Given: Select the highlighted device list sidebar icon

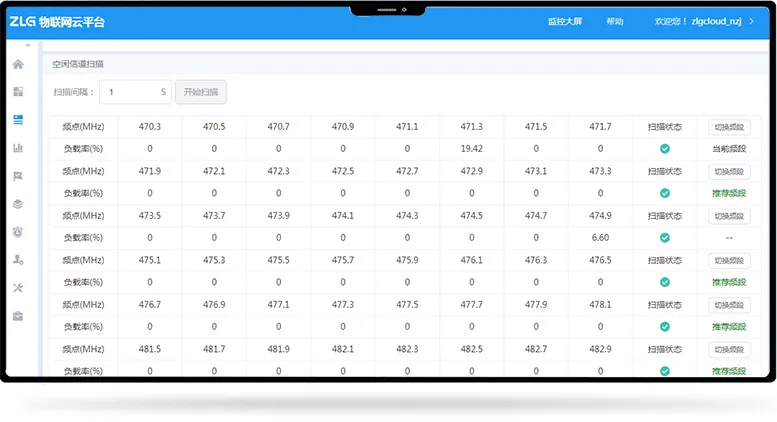Looking at the screenshot, I should pyautogui.click(x=18, y=120).
